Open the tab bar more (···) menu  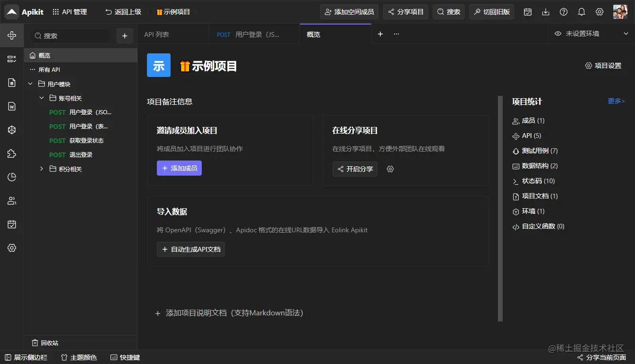[x=396, y=34]
